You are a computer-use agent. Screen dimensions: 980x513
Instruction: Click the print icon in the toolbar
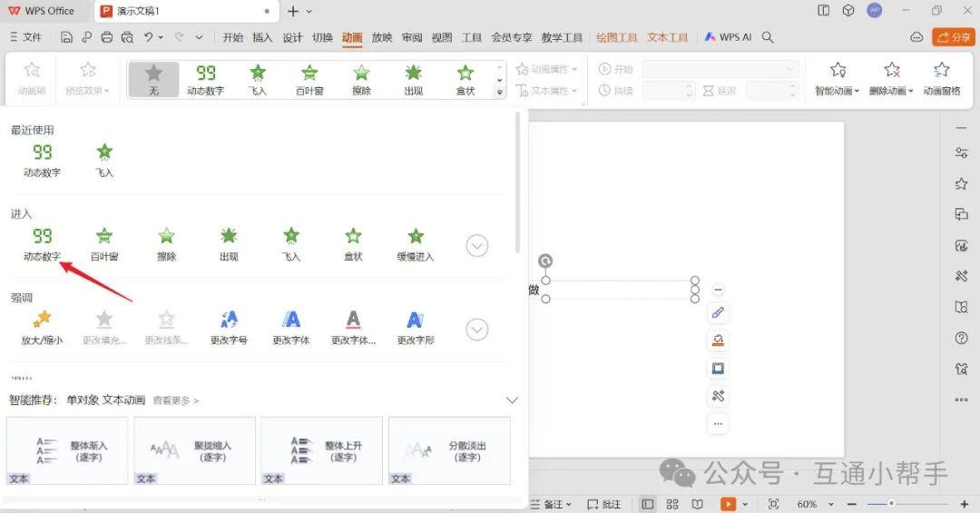[107, 37]
